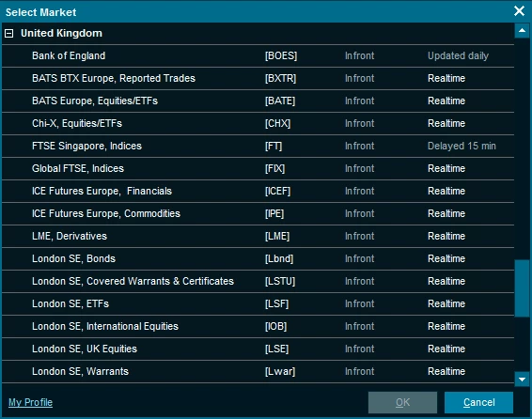The image size is (532, 419).
Task: Choose London SE, ETFs
Action: pyautogui.click(x=258, y=303)
